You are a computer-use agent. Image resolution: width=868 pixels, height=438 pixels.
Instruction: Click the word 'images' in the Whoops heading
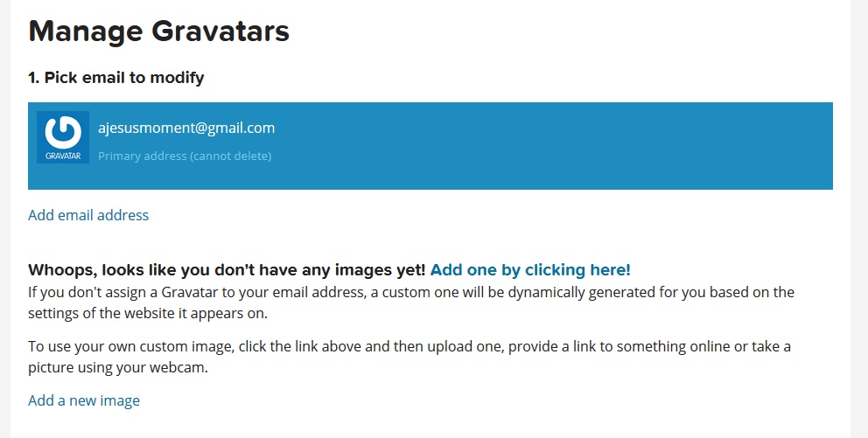pos(374,270)
